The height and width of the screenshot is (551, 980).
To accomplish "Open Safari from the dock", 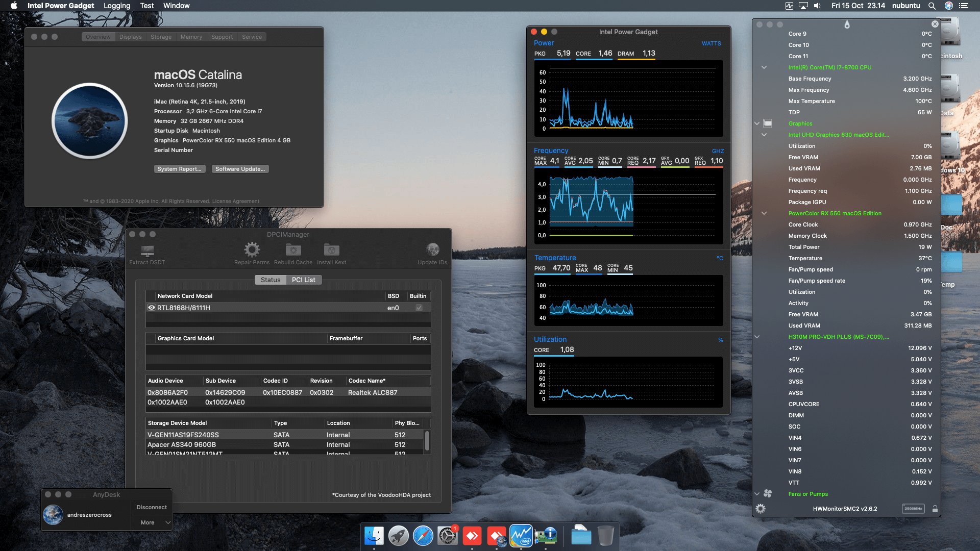I will pos(423,536).
